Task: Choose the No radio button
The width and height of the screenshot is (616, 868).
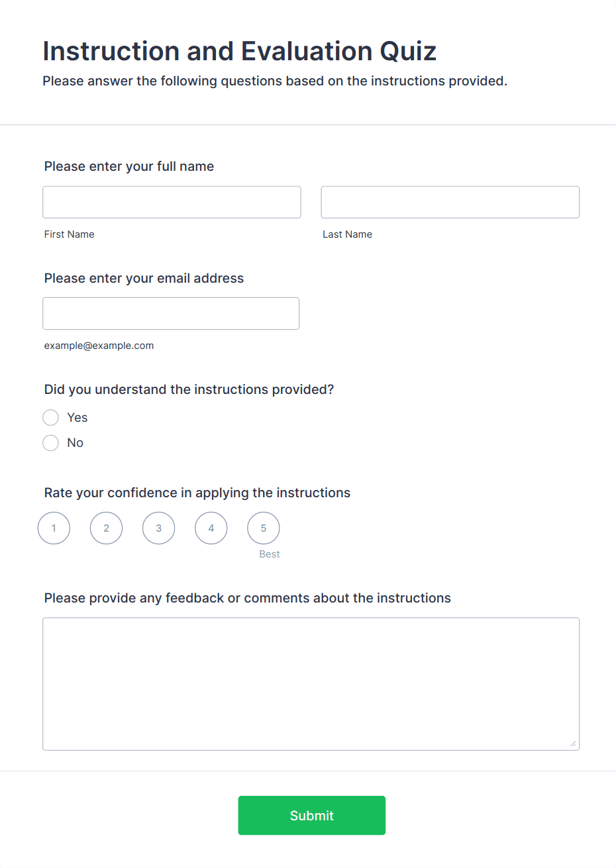Action: click(x=50, y=443)
